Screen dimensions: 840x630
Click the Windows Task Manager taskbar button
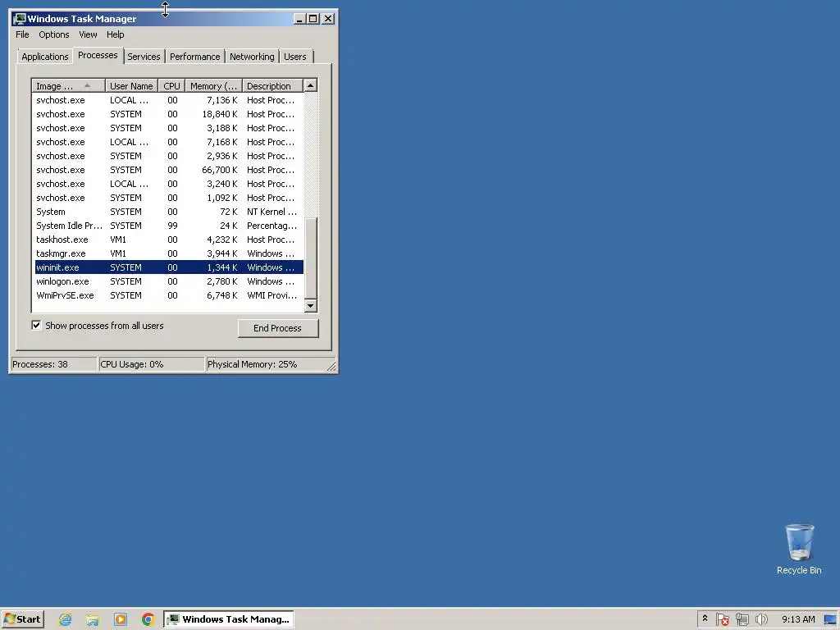click(229, 619)
